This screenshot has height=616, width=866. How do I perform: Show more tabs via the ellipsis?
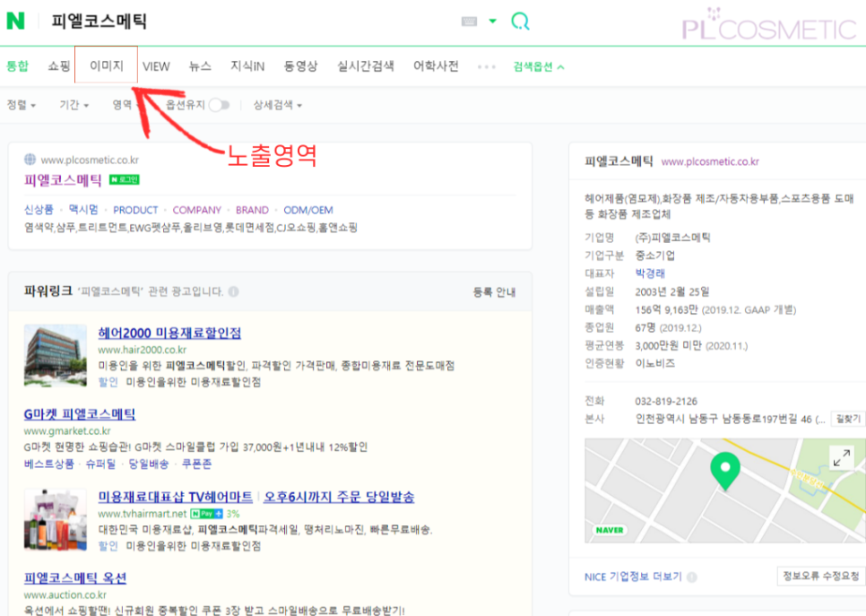(x=487, y=67)
